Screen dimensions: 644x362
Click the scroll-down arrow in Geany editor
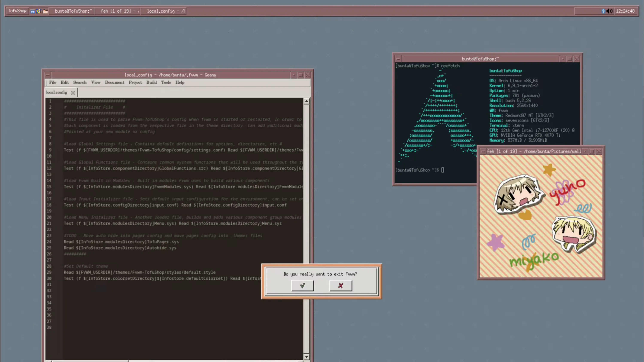307,357
